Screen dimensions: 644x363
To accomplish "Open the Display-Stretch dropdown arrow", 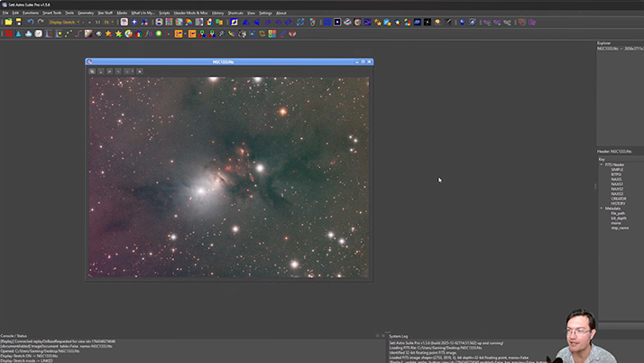I will pyautogui.click(x=78, y=23).
